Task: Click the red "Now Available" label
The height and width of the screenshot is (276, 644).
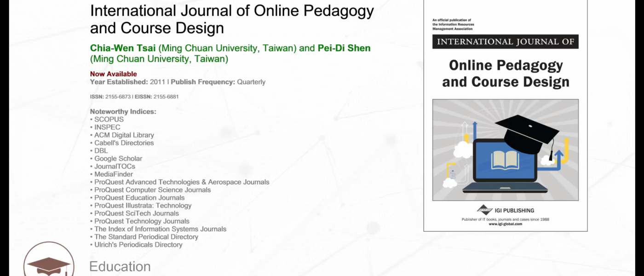Action: [x=113, y=74]
